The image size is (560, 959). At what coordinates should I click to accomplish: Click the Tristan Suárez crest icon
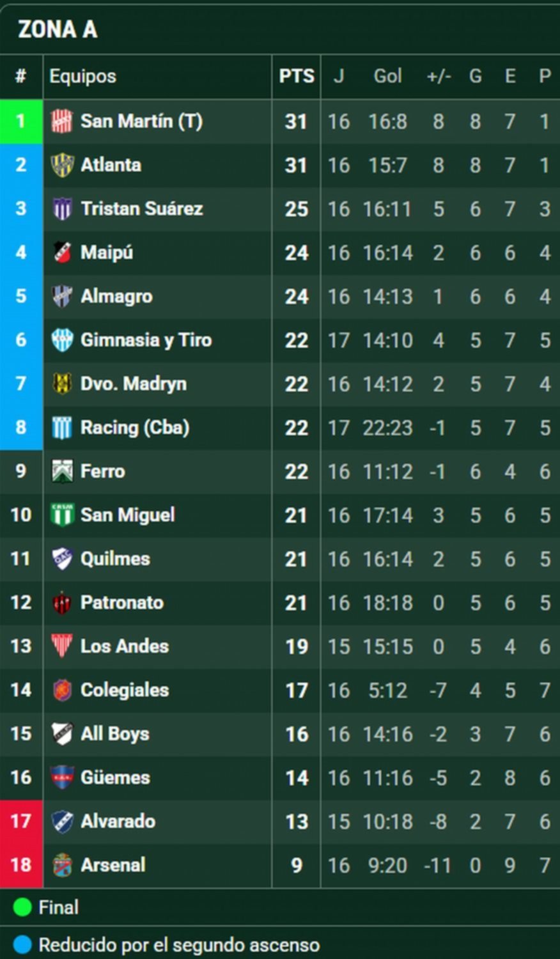62,208
